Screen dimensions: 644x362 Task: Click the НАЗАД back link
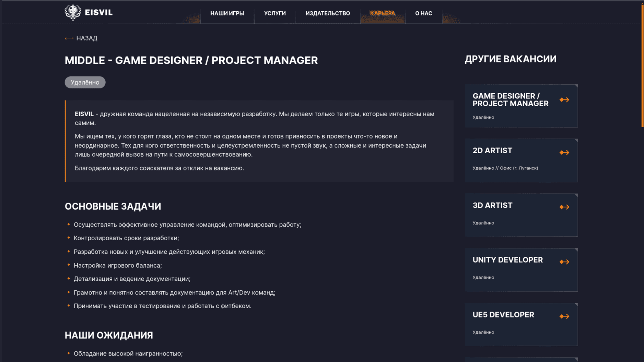coord(86,38)
